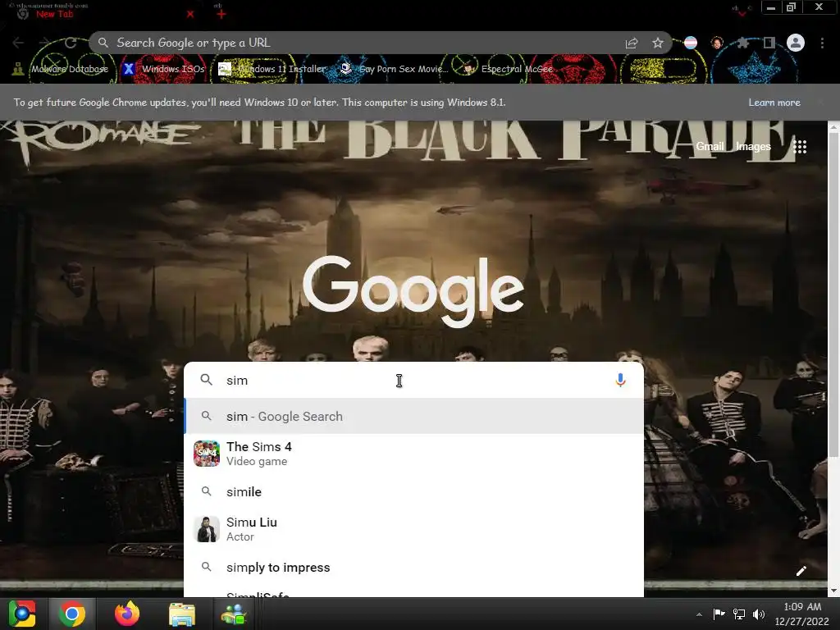The height and width of the screenshot is (630, 840).
Task: Open Google Chrome from the taskbar
Action: pyautogui.click(x=72, y=614)
